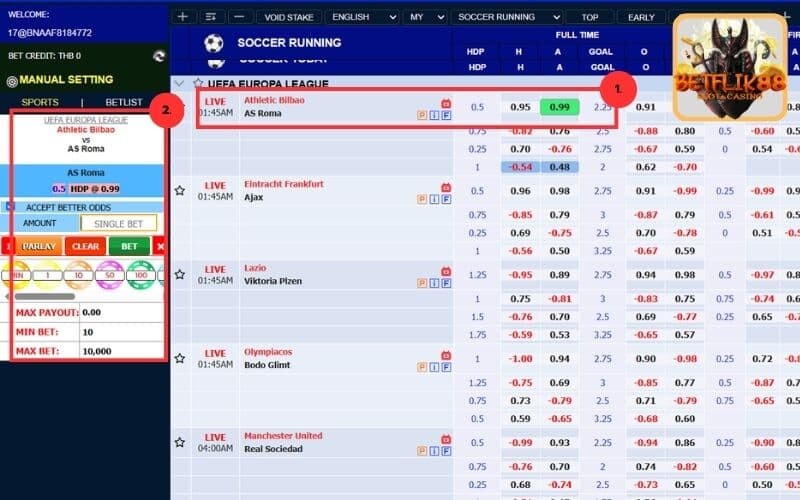Viewport: 800px width, 500px height.
Task: Click the orange PARLAY button
Action: [x=39, y=246]
